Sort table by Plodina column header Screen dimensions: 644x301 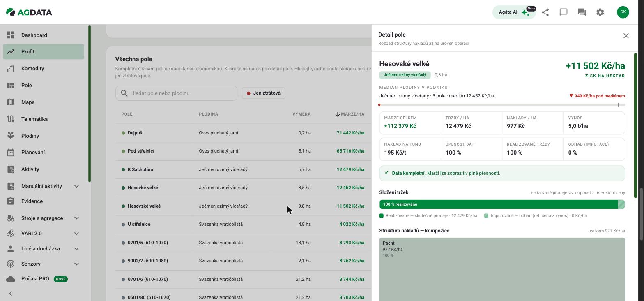(208, 114)
